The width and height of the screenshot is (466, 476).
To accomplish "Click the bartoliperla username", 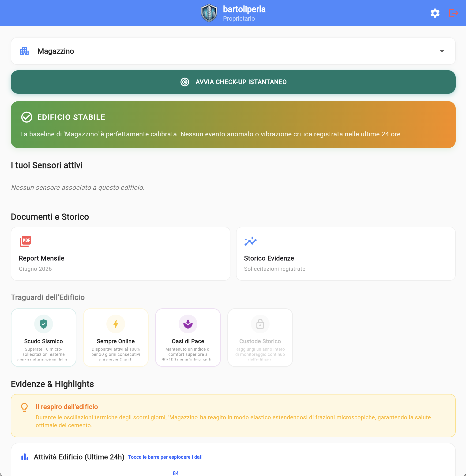I will 244,9.
